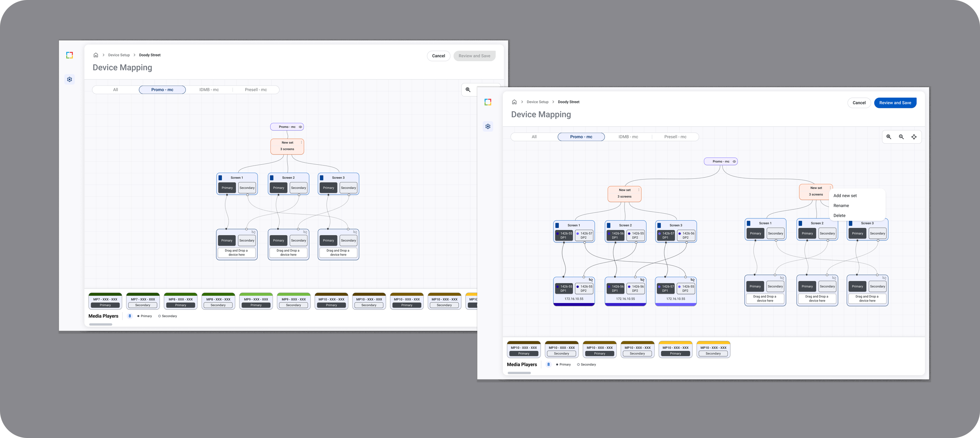This screenshot has width=980, height=438.
Task: Click Cancel button in the back window
Action: 438,56
